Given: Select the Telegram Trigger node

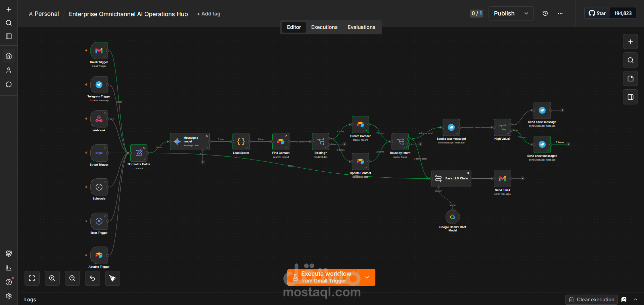Looking at the screenshot, I should 99,85.
